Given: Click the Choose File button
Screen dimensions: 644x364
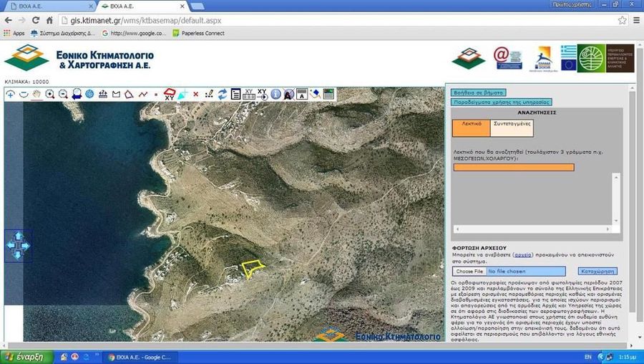Looking at the screenshot, I should coord(469,272).
